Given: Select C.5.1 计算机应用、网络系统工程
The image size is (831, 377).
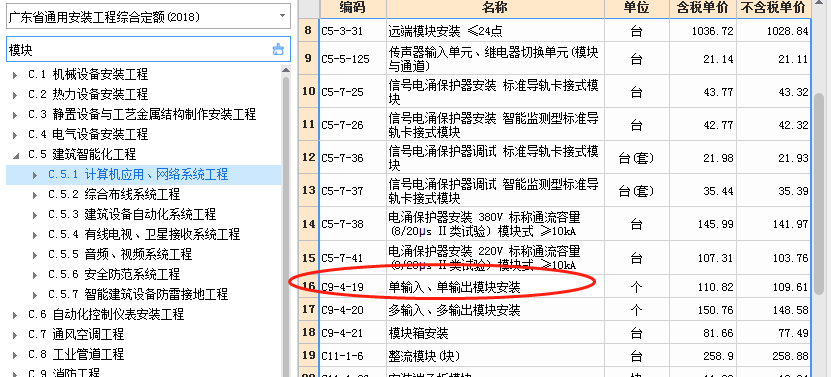Looking at the screenshot, I should coord(138,174).
